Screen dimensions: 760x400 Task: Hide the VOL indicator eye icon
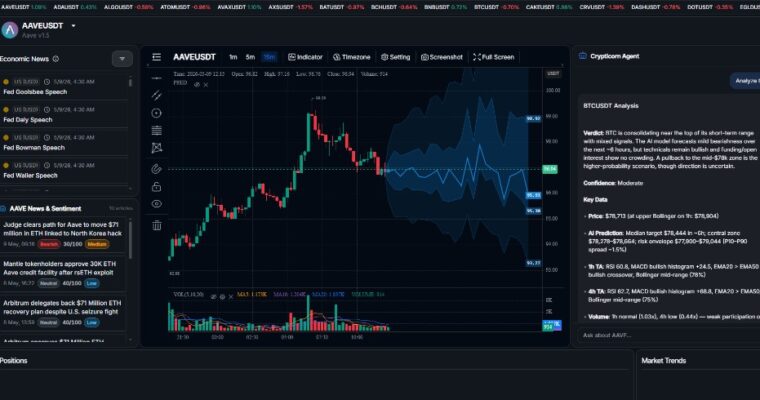213,296
